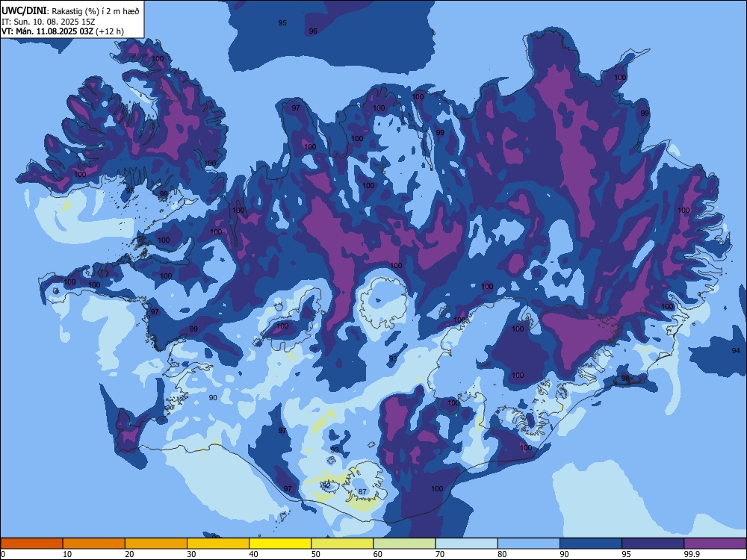Click the dark orange 0–10 legend swatch
This screenshot has height=560, width=747.
tap(31, 544)
